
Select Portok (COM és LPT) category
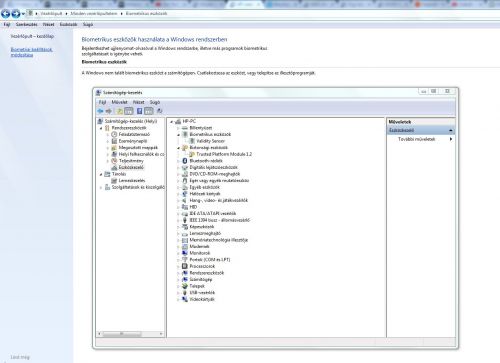click(x=210, y=260)
